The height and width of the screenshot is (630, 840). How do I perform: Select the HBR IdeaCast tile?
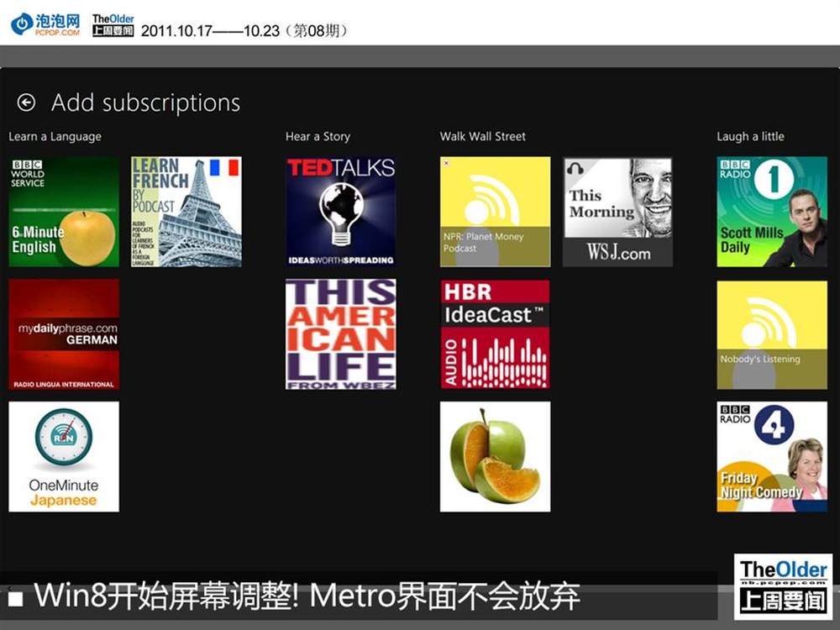495,333
